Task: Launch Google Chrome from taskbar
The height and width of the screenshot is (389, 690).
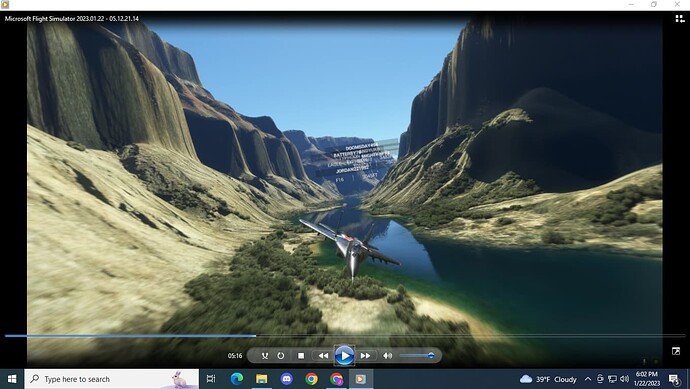Action: click(312, 379)
